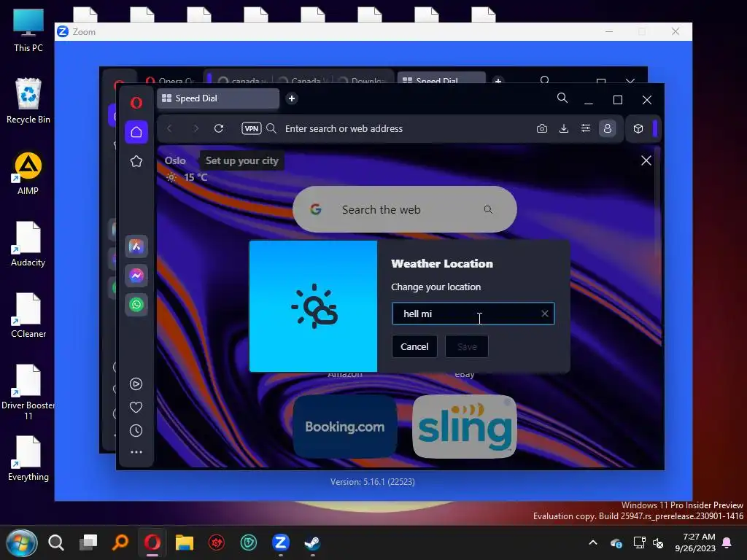Open notifications bell in taskbar

coord(727,542)
